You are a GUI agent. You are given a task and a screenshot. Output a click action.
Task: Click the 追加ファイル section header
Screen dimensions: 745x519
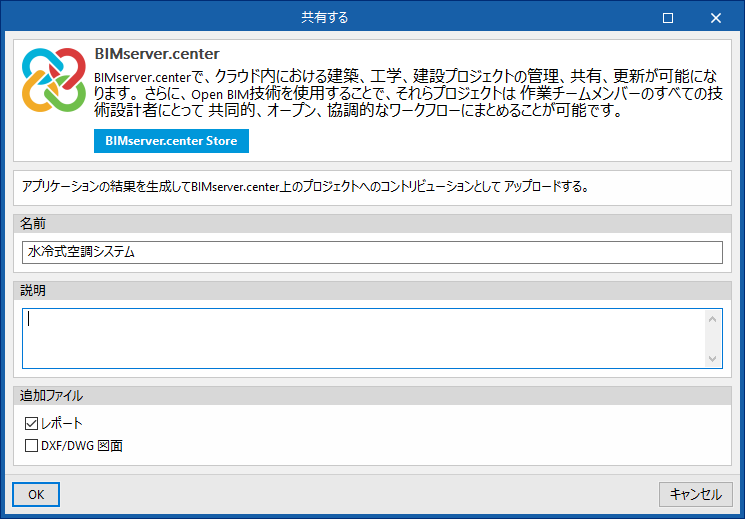(372, 395)
